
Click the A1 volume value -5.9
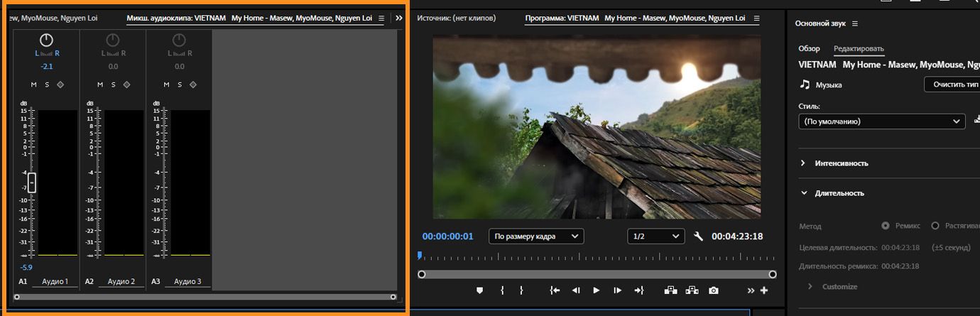(x=26, y=267)
